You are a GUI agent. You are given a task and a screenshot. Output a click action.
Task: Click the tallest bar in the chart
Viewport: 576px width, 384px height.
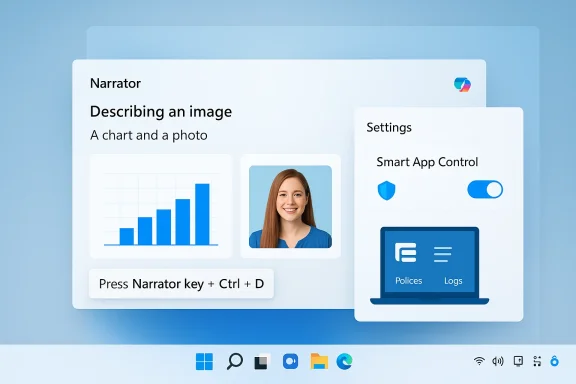[x=202, y=214]
